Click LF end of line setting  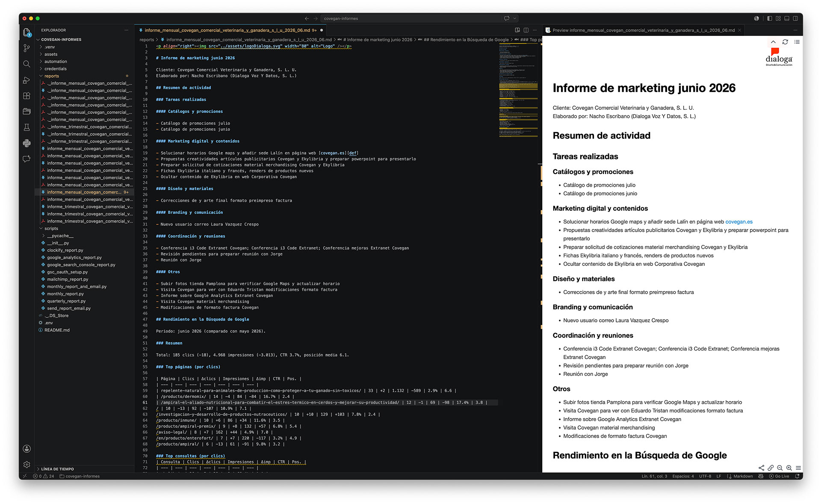click(719, 476)
